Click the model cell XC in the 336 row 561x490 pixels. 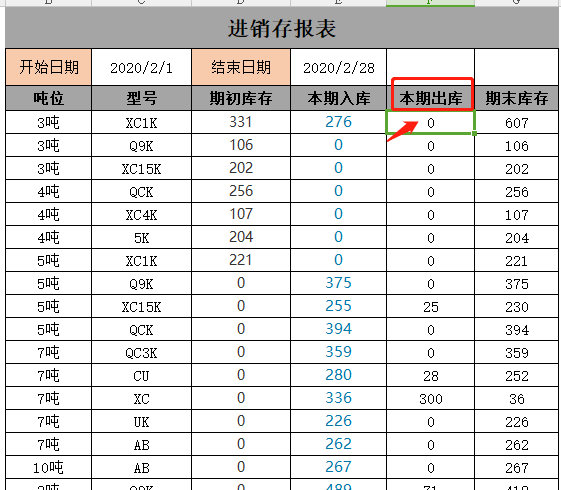click(x=141, y=398)
